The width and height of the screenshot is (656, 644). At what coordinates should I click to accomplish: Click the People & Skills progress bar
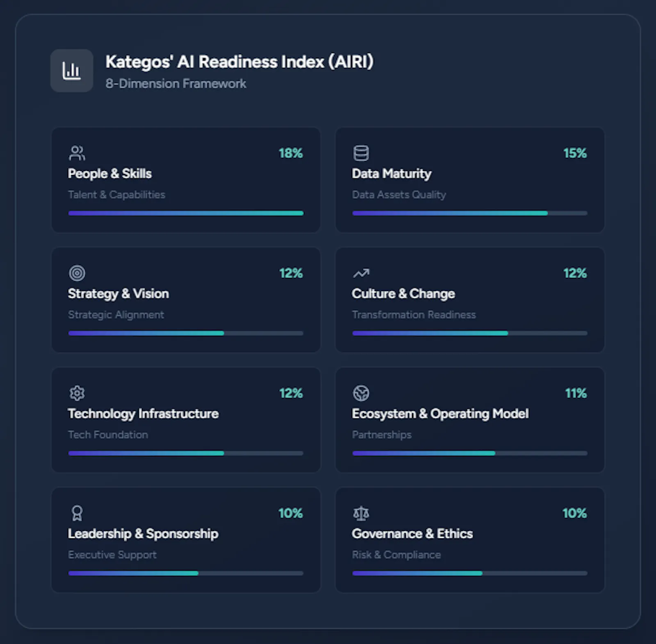(x=186, y=213)
